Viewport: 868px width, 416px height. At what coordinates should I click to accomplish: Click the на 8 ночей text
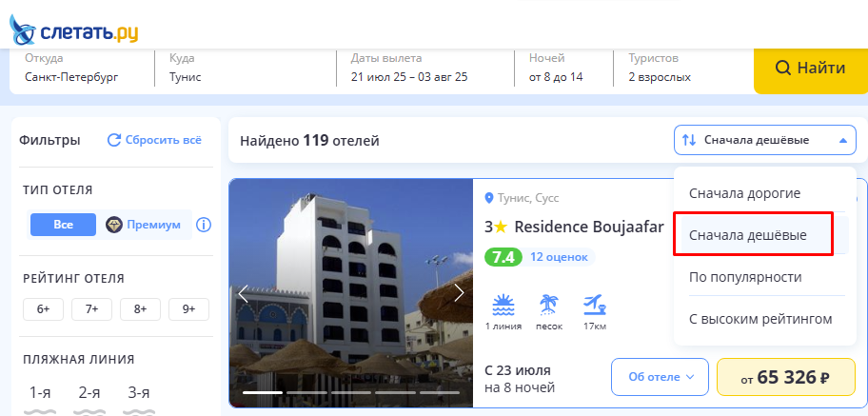(x=520, y=387)
